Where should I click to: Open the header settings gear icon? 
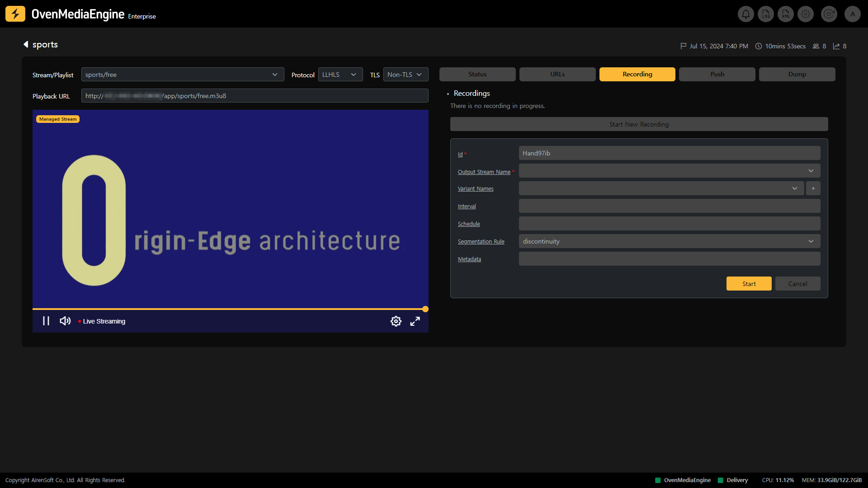806,14
